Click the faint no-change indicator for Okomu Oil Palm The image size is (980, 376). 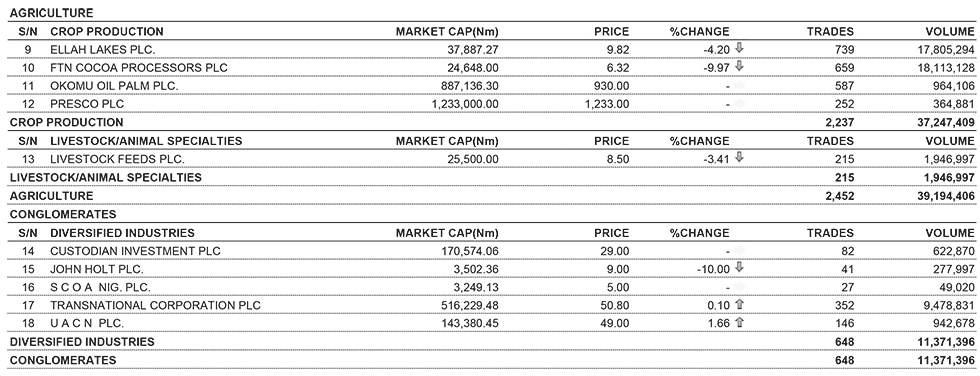tap(739, 86)
